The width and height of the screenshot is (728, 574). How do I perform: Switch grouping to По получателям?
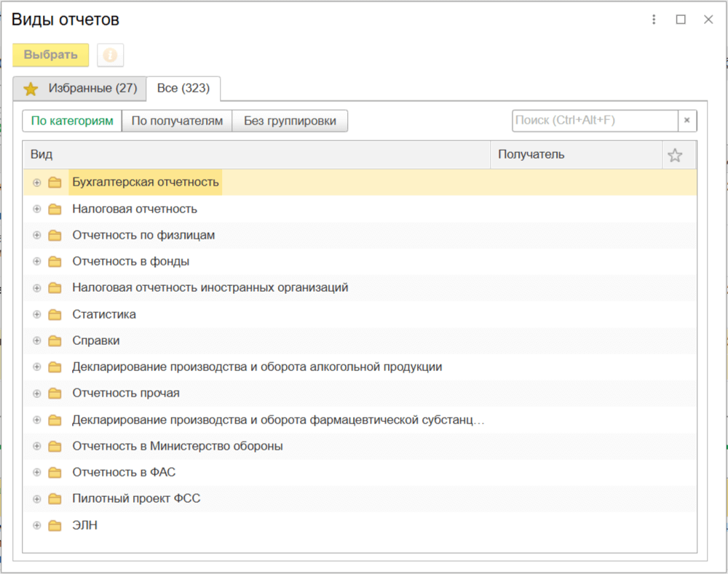(177, 121)
